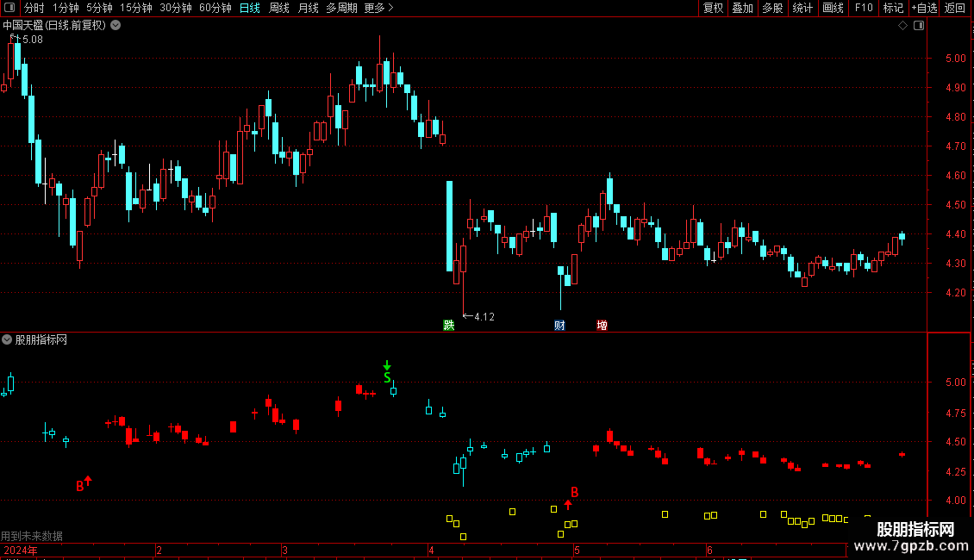Click the 标记 mark button
This screenshot has width=974, height=560.
click(x=893, y=8)
